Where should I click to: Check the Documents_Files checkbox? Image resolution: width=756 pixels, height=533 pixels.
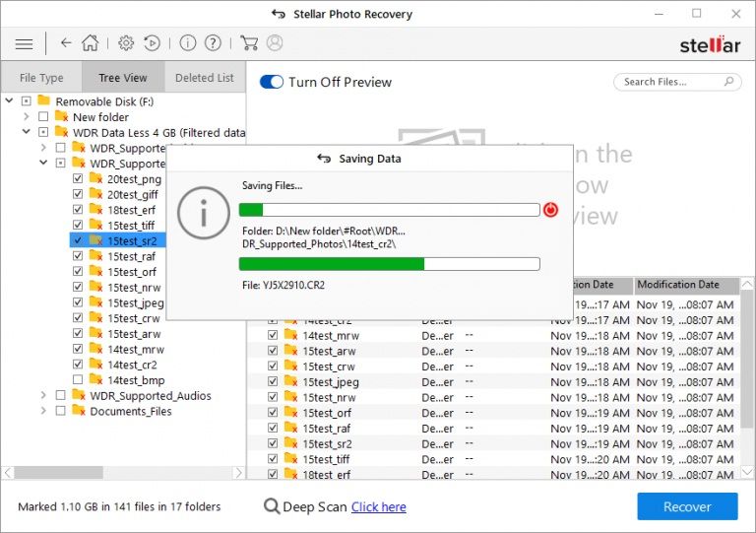tap(60, 411)
